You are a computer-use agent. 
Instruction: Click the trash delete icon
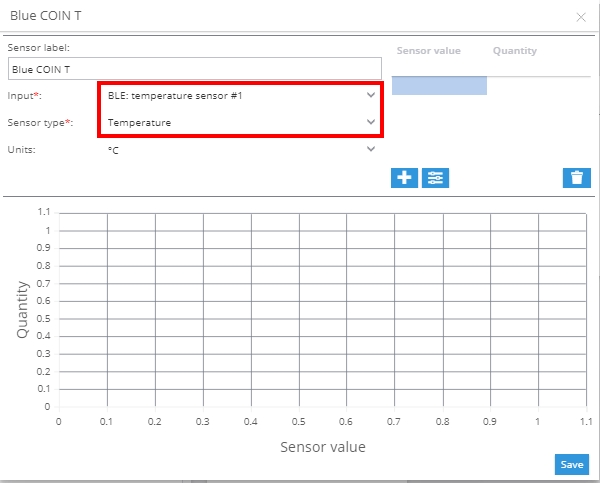576,178
